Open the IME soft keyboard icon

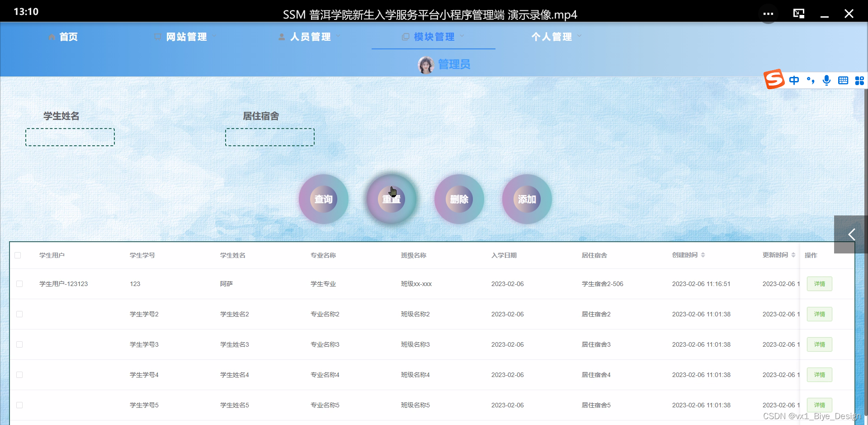tap(843, 81)
